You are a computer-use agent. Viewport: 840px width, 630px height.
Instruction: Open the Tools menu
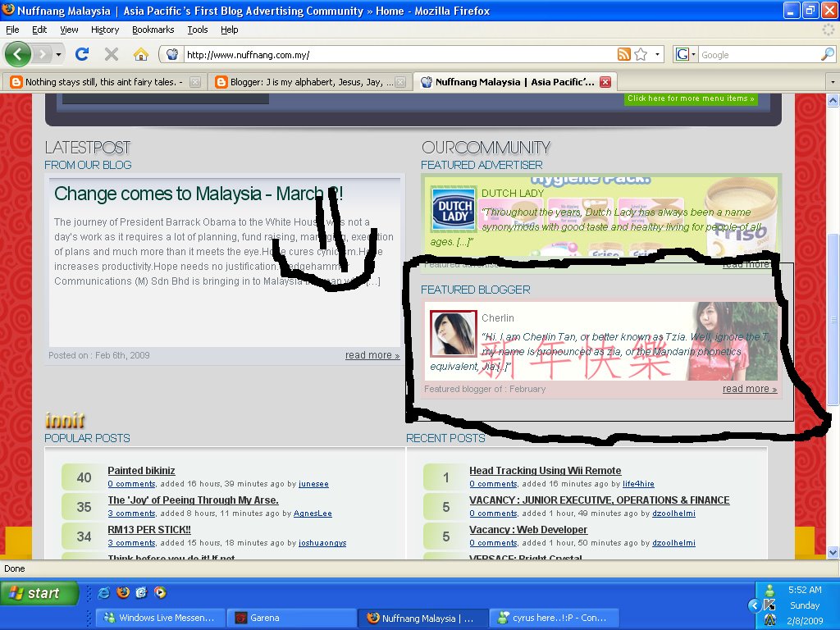[x=198, y=30]
